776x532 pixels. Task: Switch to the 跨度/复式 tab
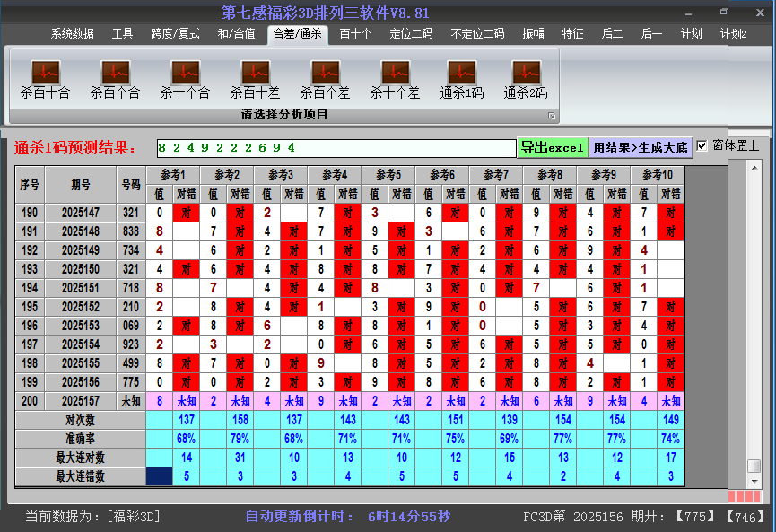[x=175, y=34]
